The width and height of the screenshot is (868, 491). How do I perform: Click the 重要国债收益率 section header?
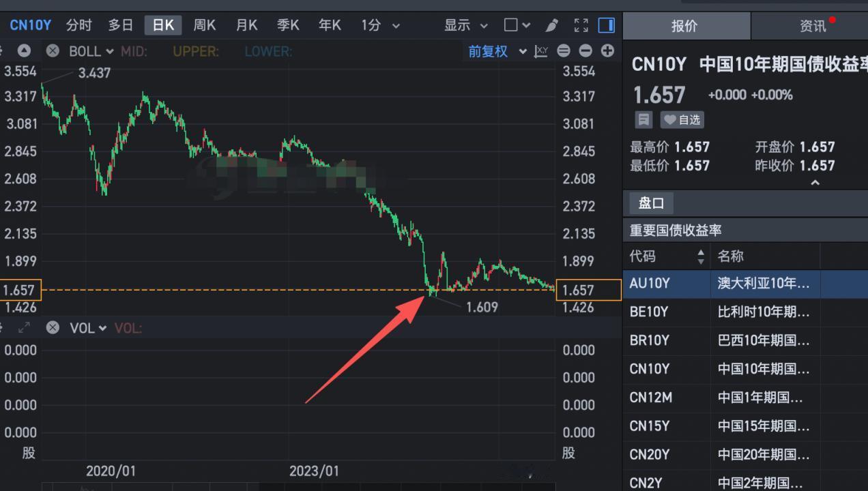(675, 230)
